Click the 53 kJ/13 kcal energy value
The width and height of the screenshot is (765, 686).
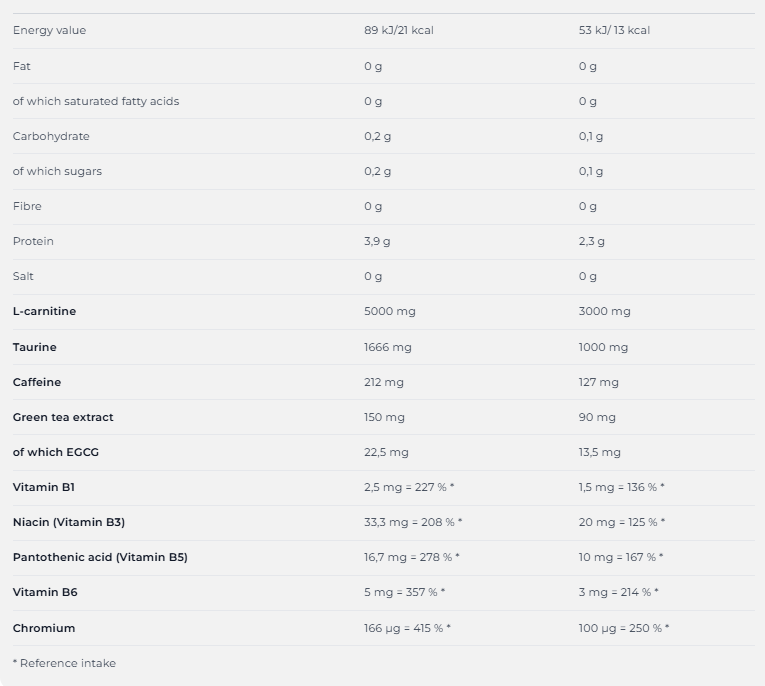click(x=614, y=31)
